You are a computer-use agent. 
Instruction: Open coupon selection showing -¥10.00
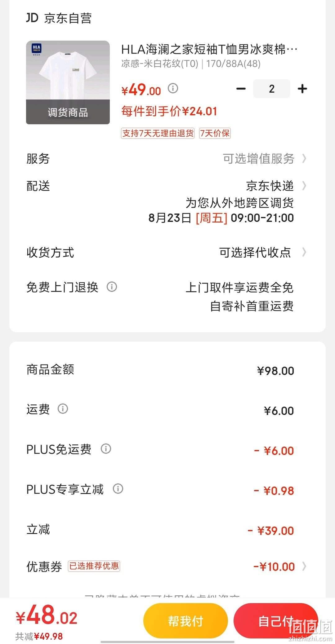tap(280, 567)
